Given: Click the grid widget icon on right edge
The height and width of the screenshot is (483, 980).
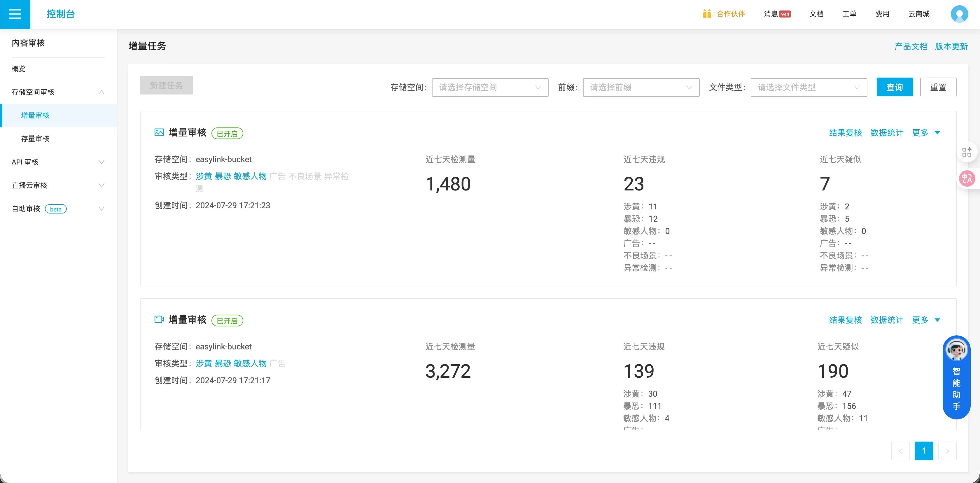Looking at the screenshot, I should click(x=967, y=152).
